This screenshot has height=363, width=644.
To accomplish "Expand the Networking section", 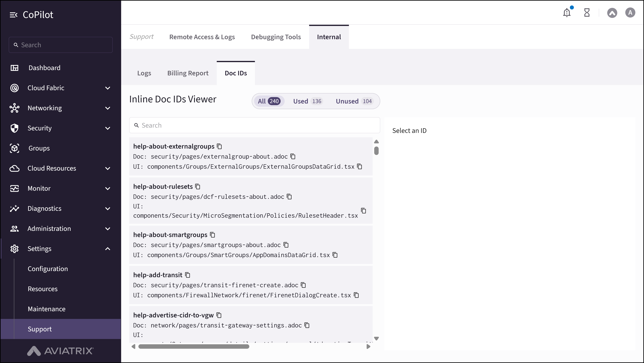I will 45,108.
